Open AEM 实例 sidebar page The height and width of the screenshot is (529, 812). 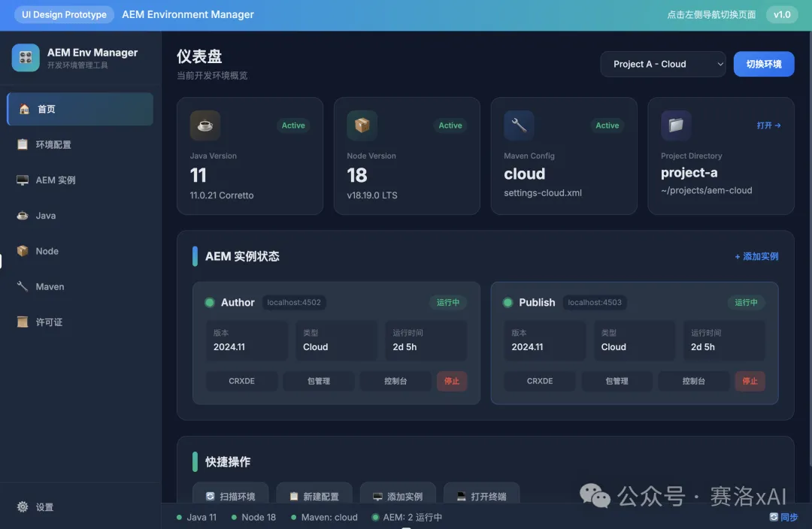coord(56,180)
